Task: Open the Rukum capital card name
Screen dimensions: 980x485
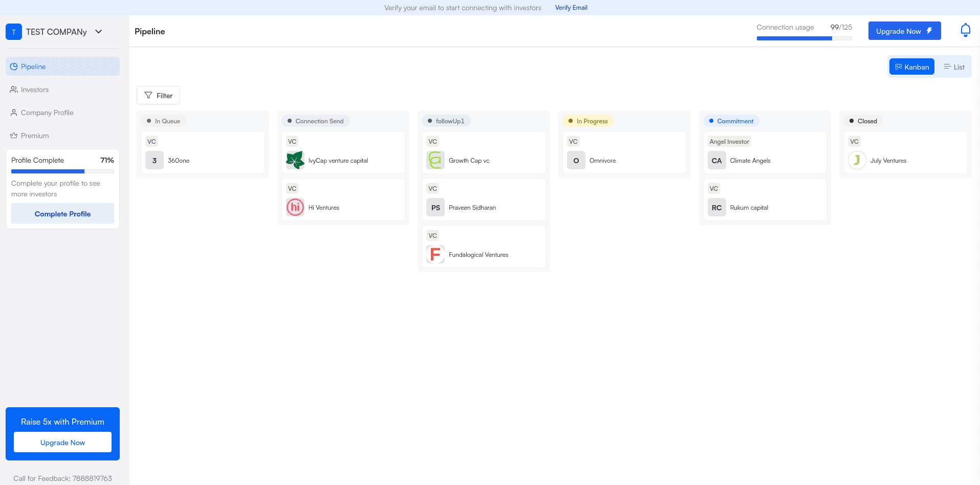Action: tap(749, 208)
